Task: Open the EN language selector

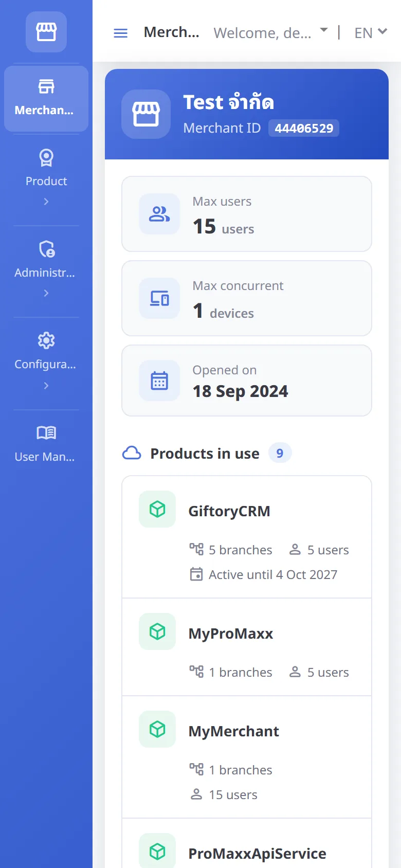Action: click(371, 32)
